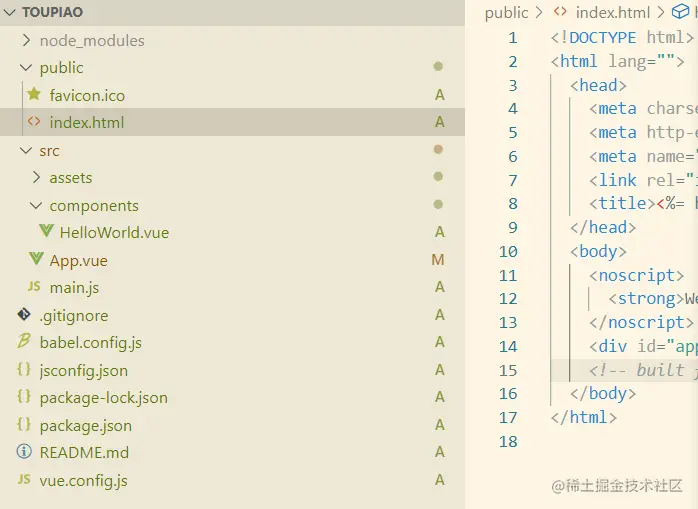Click the git icon beside .gitignore
The height and width of the screenshot is (509, 698).
pyautogui.click(x=24, y=314)
